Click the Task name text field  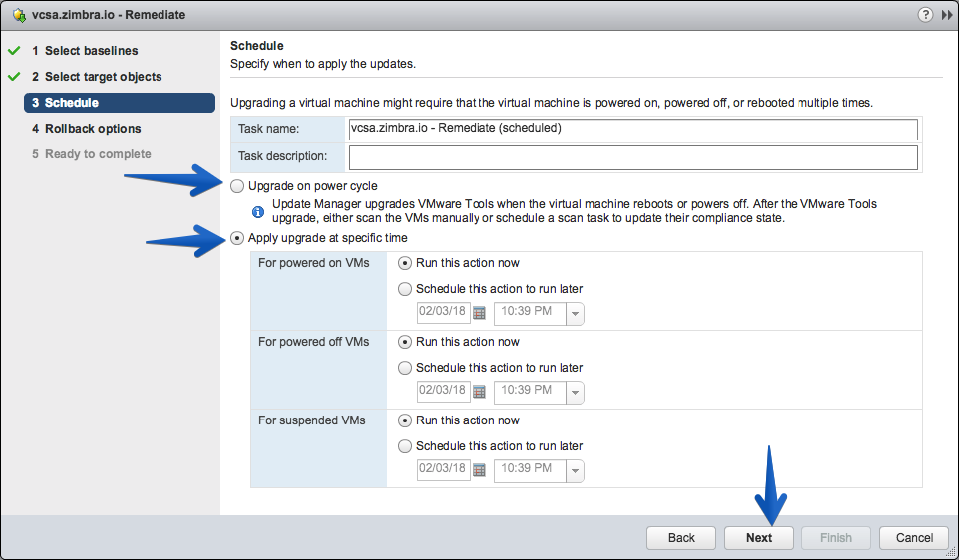tap(633, 129)
